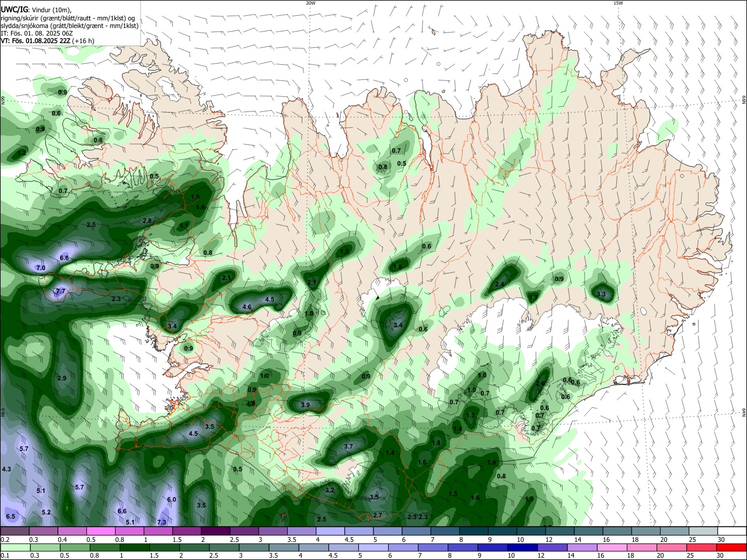
Task: Click the 7.3 value at the bottom left
Action: click(x=162, y=522)
